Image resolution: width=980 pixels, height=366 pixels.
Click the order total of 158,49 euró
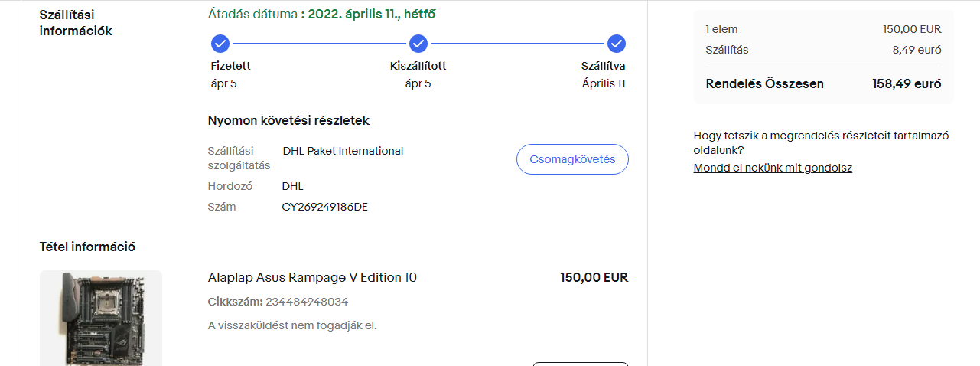(x=907, y=83)
